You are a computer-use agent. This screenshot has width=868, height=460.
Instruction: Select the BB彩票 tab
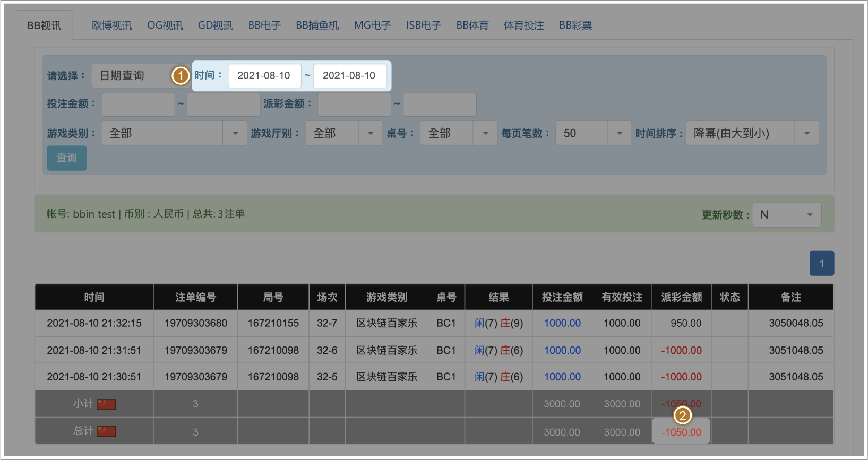click(x=575, y=25)
